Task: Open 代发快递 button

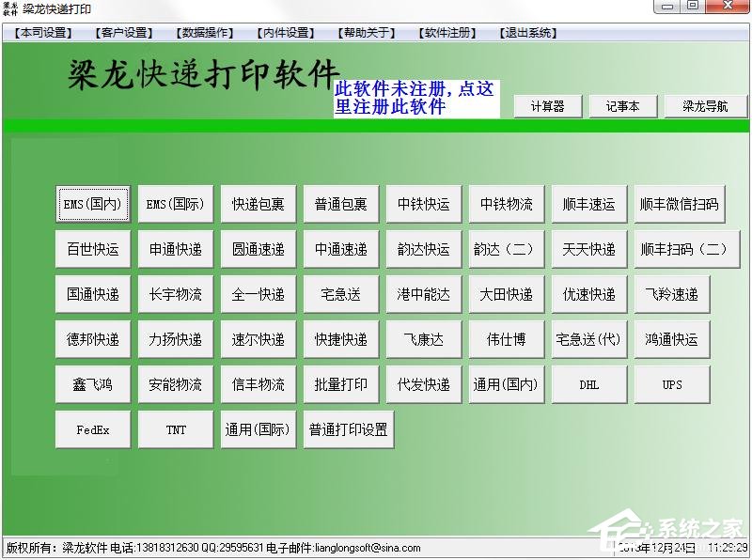Action: click(424, 384)
